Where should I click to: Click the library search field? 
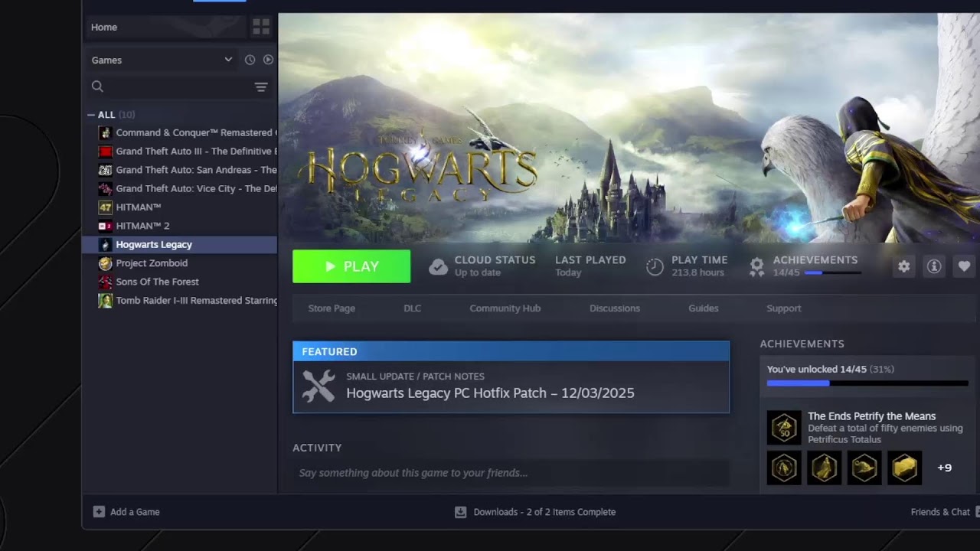pos(178,86)
